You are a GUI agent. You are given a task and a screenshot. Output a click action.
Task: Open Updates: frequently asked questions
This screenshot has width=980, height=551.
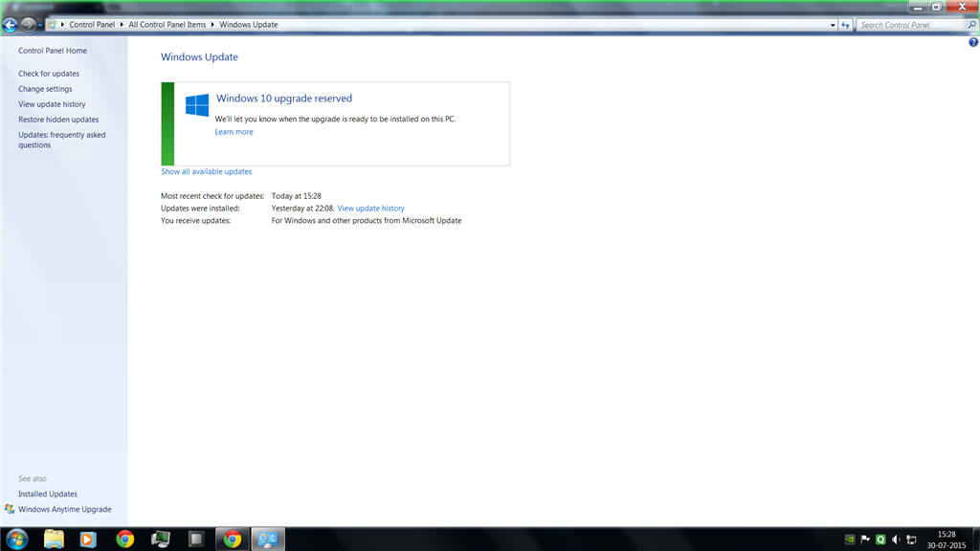click(x=62, y=140)
